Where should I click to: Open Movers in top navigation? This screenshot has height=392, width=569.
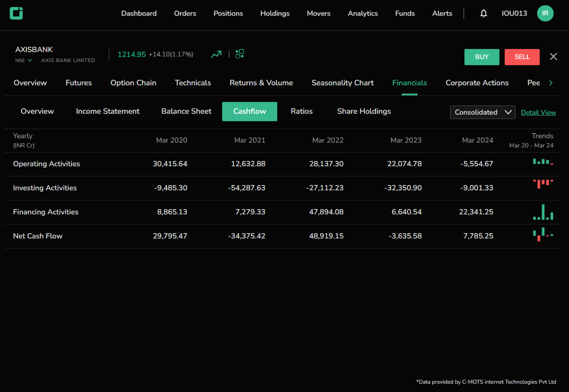pos(318,13)
